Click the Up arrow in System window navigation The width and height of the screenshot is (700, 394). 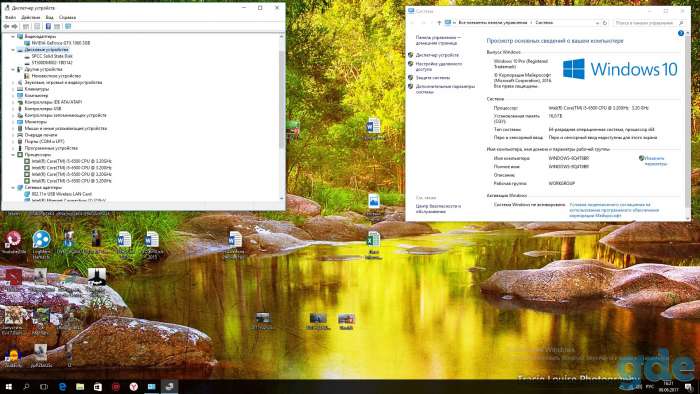(x=439, y=23)
